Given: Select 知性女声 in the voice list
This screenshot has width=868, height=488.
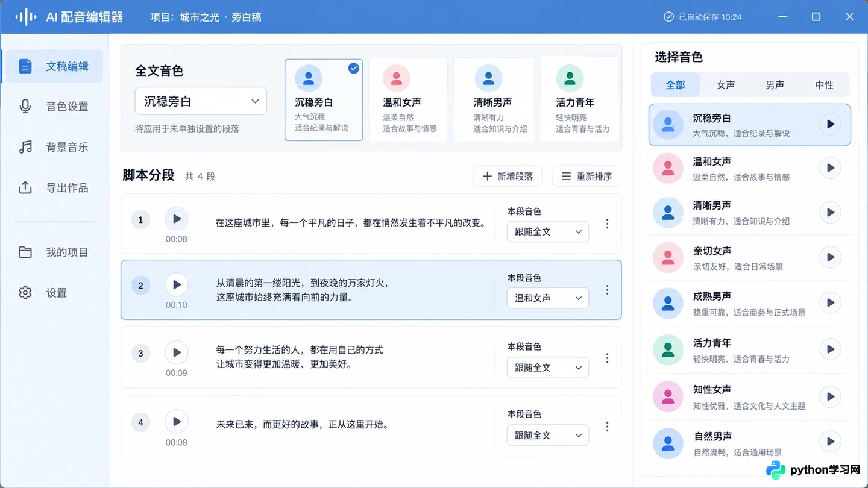Looking at the screenshot, I should pos(749,396).
